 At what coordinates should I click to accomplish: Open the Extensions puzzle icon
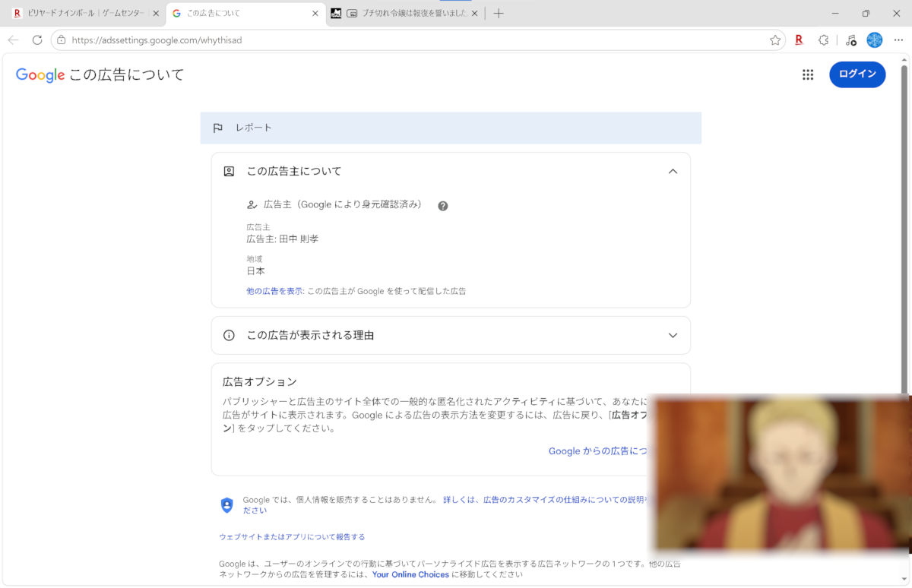click(823, 40)
